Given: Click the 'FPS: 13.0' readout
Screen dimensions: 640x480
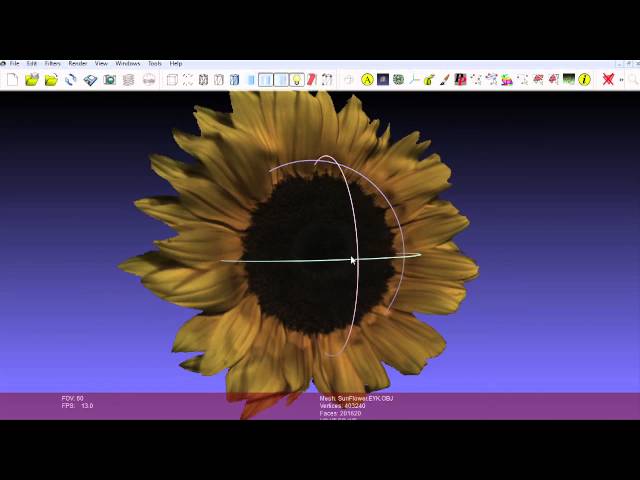Looking at the screenshot, I should pos(78,406).
